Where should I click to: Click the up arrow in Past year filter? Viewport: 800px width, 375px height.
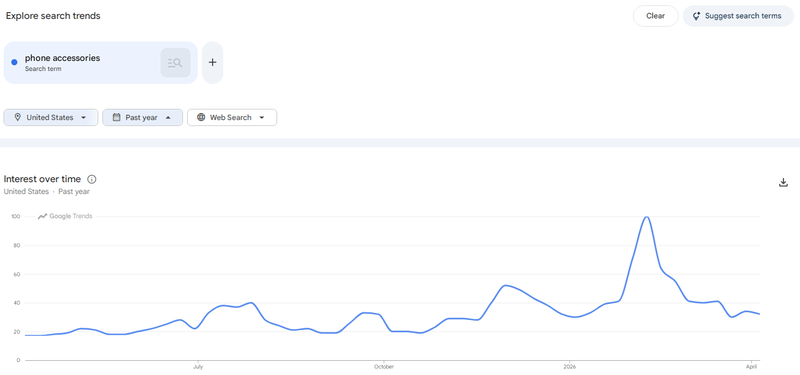click(x=168, y=118)
